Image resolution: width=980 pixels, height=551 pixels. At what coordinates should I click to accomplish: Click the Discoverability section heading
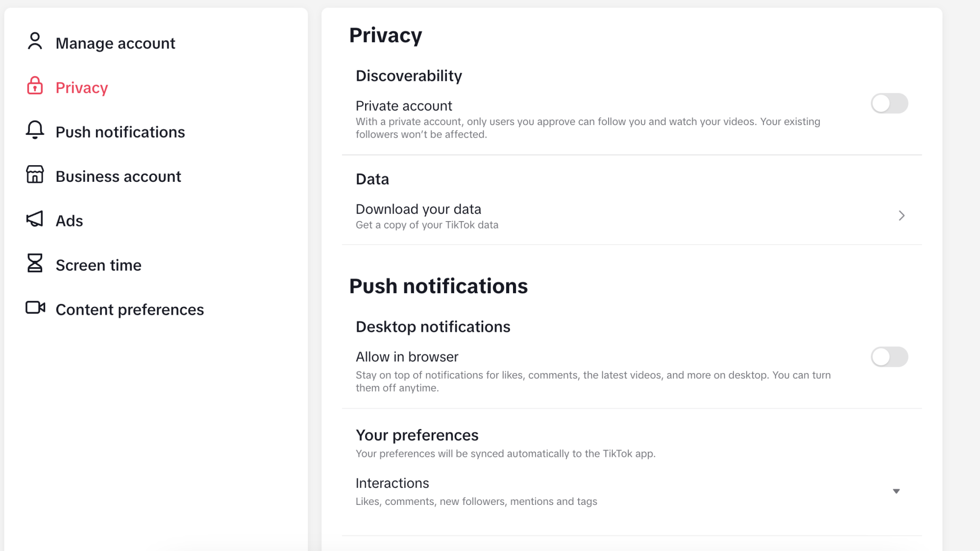(x=409, y=75)
